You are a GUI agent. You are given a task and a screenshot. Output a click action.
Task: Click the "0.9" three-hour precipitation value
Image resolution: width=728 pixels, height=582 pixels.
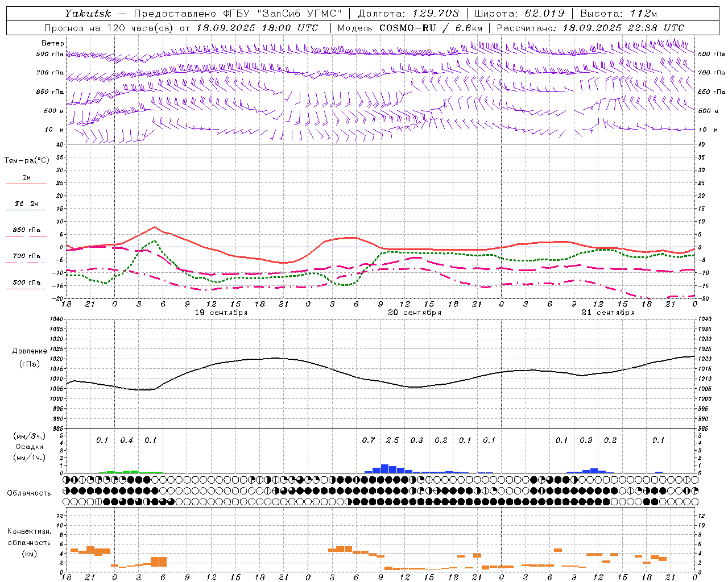(x=586, y=440)
